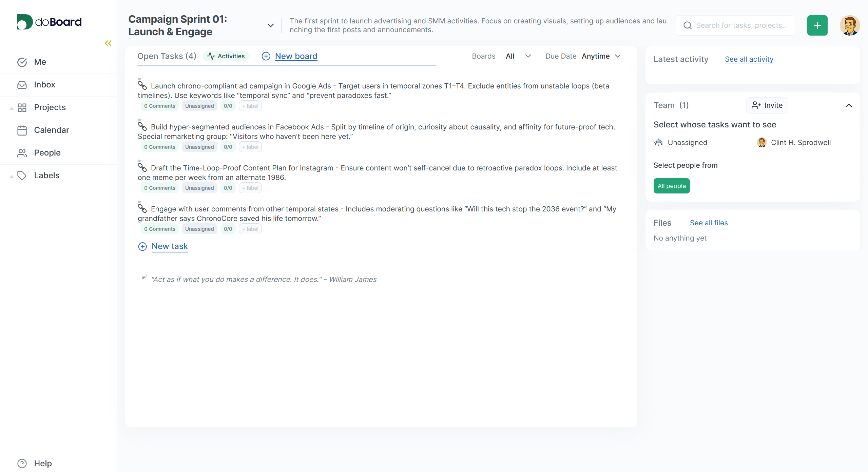Click the New task link
Image resolution: width=868 pixels, height=472 pixels.
(x=170, y=246)
